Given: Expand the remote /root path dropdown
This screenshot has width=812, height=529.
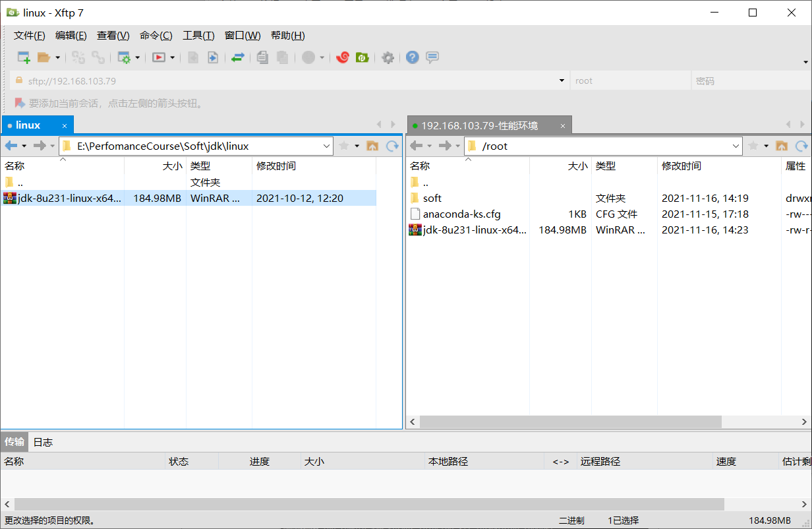Looking at the screenshot, I should click(x=736, y=146).
